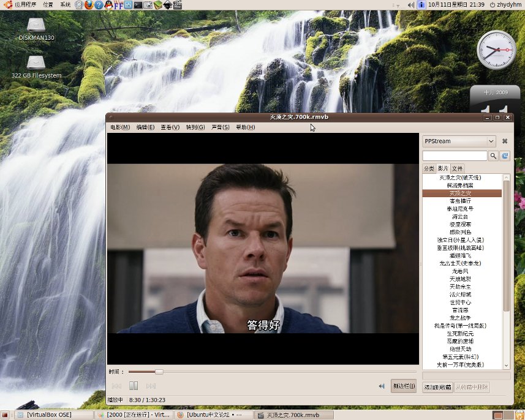The width and height of the screenshot is (525, 420).
Task: Click the blue help question-mark icon
Action: [x=99, y=5]
